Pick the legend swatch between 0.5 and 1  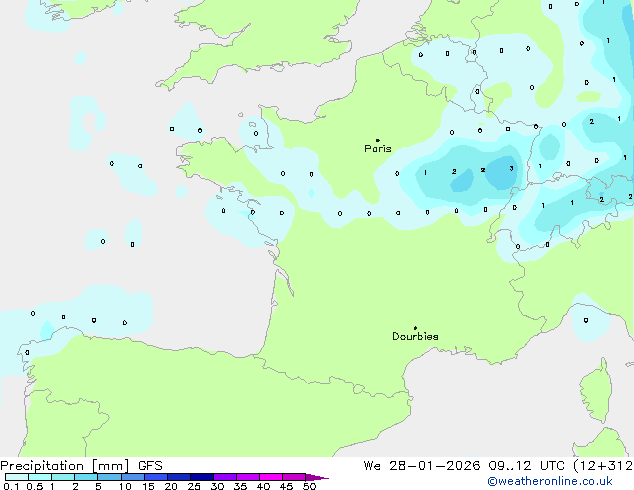tap(40, 477)
